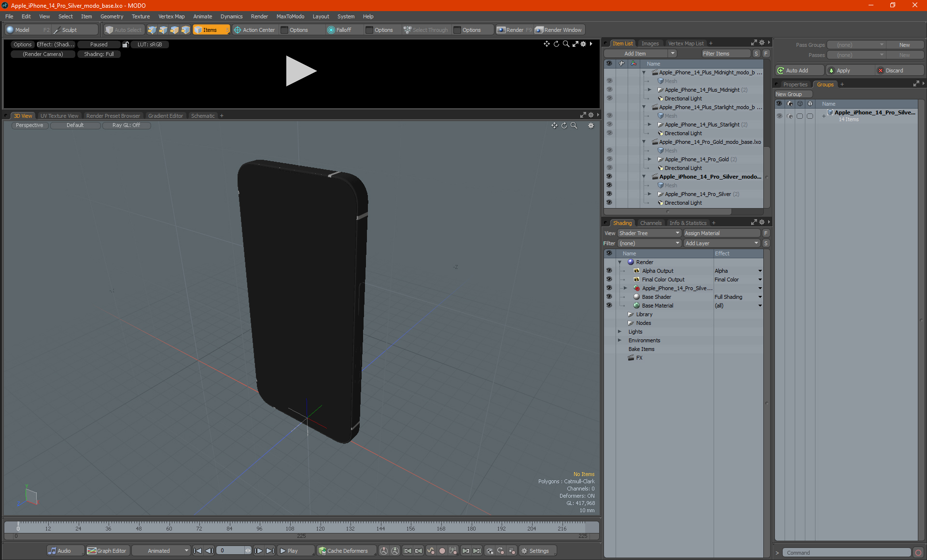Image resolution: width=927 pixels, height=560 pixels.
Task: Click the 3D viewport rotate icon
Action: pyautogui.click(x=564, y=126)
